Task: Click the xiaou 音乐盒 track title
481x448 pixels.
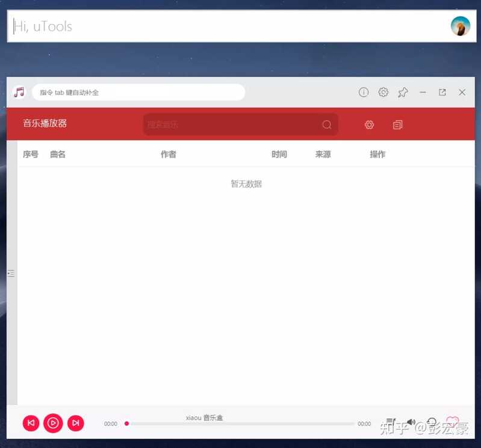Action: point(204,418)
